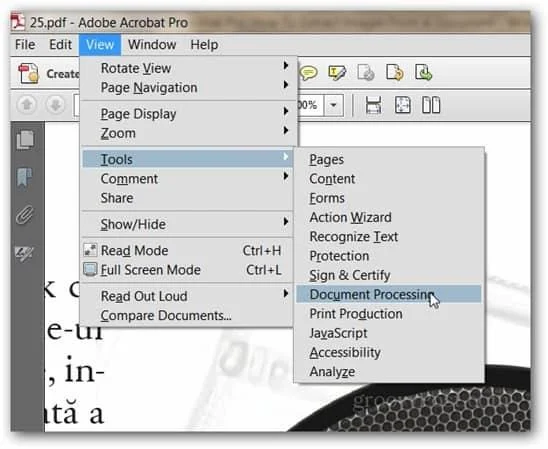Click the scrolling page fit-width icon
Image resolution: width=548 pixels, height=449 pixels.
[x=373, y=105]
